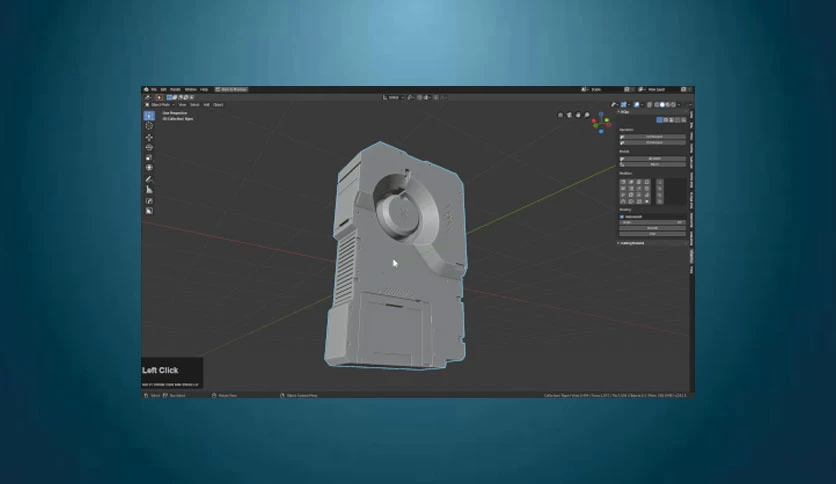The width and height of the screenshot is (836, 484).
Task: Click the Object Context Menu hint in status bar
Action: [x=299, y=395]
